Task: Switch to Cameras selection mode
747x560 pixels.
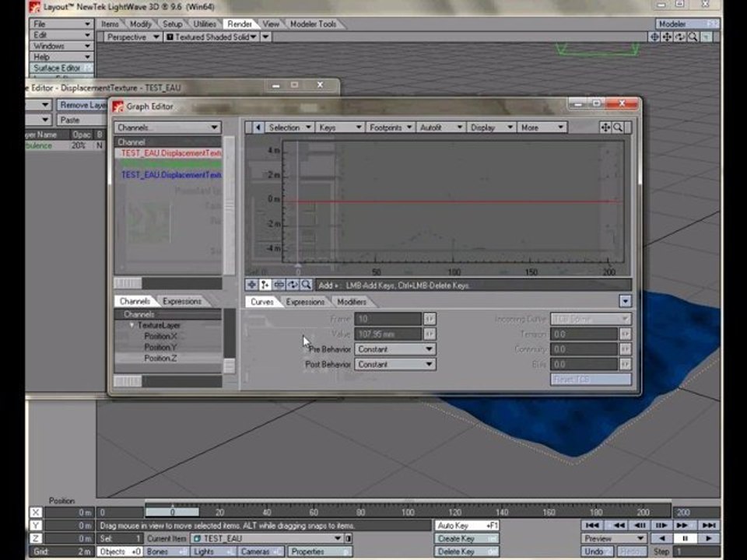Action: [x=261, y=551]
